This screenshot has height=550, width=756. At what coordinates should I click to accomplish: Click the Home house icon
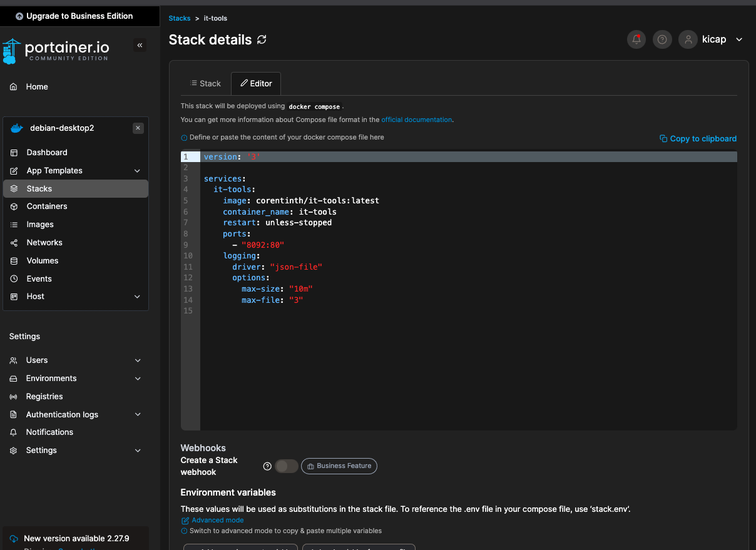(x=14, y=87)
